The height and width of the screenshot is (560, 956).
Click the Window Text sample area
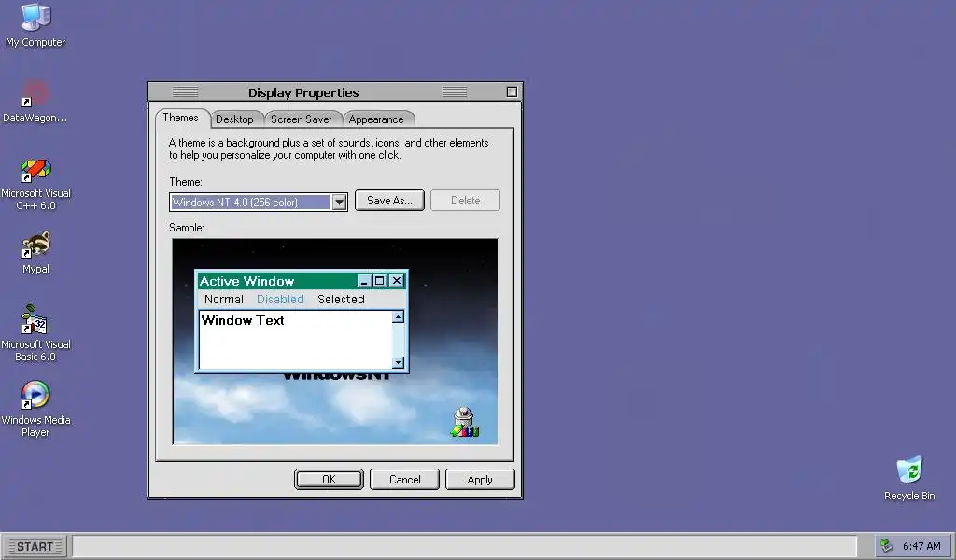295,339
